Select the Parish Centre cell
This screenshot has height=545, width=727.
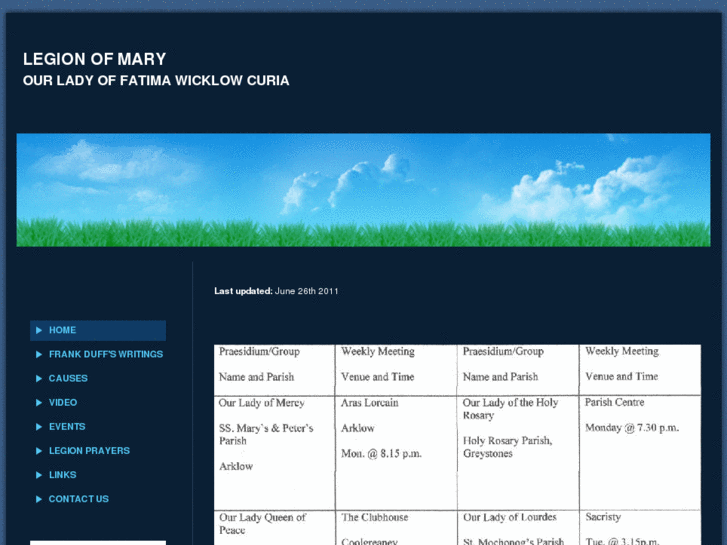point(614,402)
